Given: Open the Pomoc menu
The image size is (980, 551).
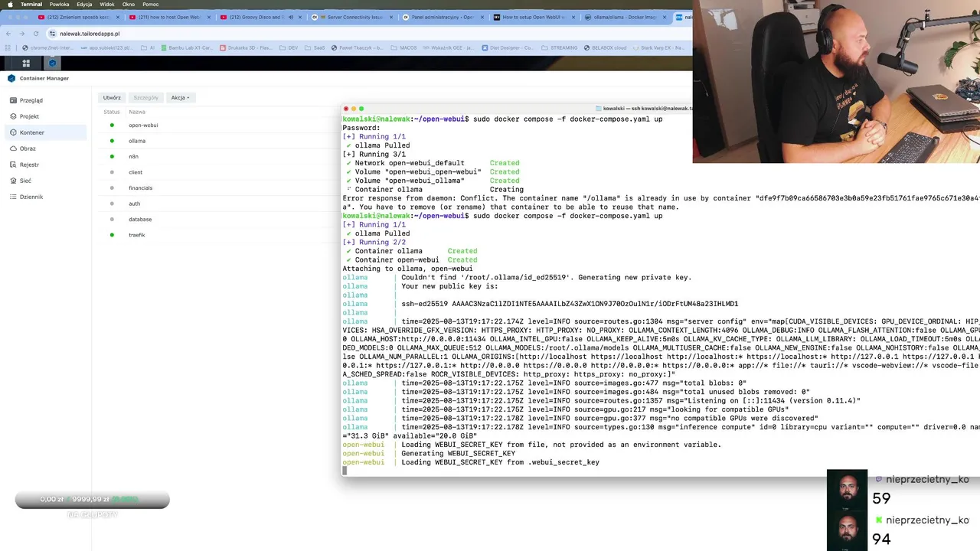Looking at the screenshot, I should point(150,5).
